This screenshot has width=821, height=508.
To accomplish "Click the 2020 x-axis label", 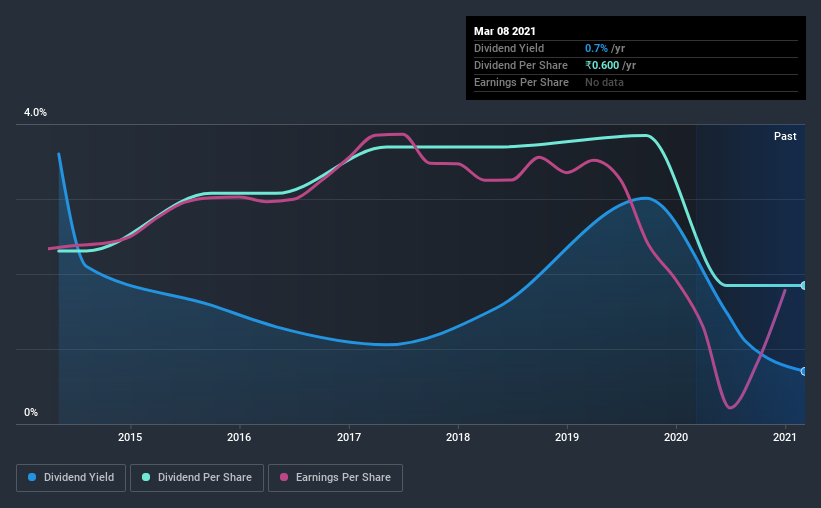I will click(x=676, y=437).
